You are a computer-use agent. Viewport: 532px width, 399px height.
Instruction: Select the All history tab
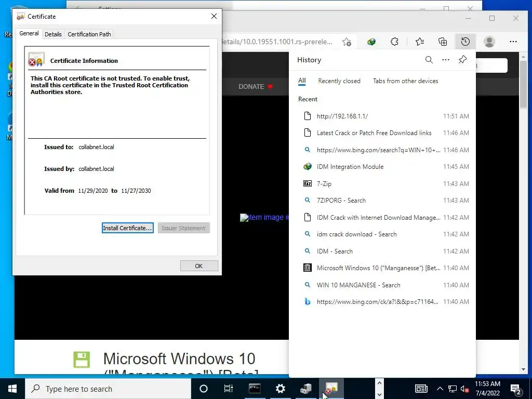point(302,81)
